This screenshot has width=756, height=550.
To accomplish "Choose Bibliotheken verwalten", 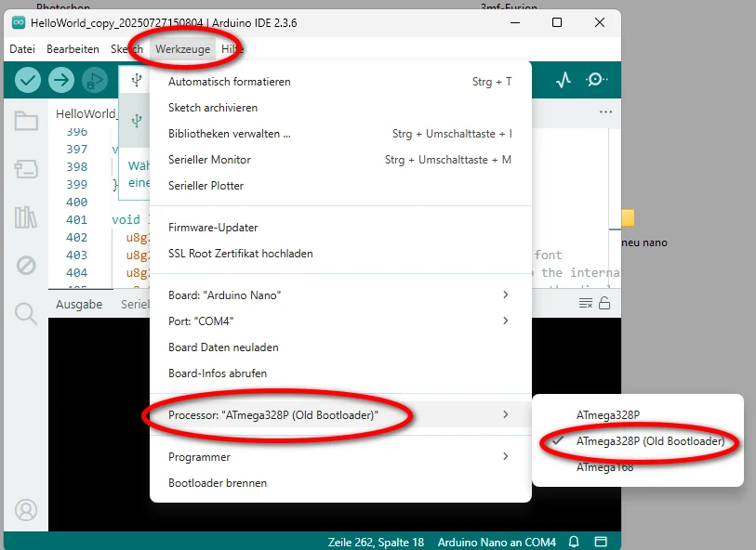I will [340, 134].
